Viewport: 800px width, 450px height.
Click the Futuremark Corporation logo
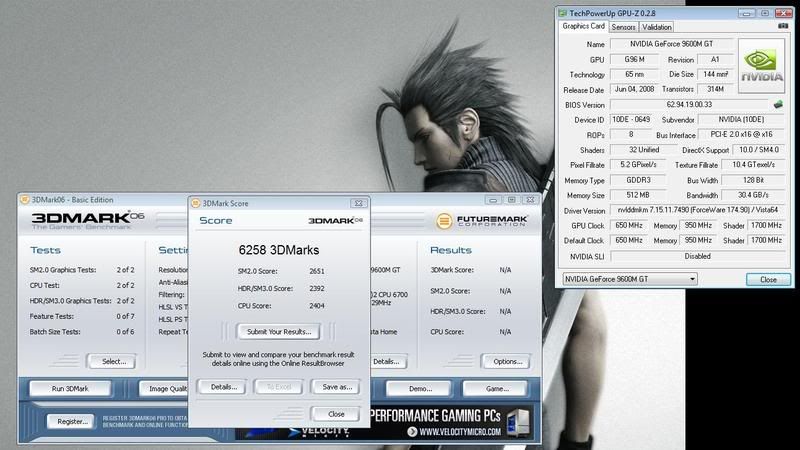click(480, 220)
